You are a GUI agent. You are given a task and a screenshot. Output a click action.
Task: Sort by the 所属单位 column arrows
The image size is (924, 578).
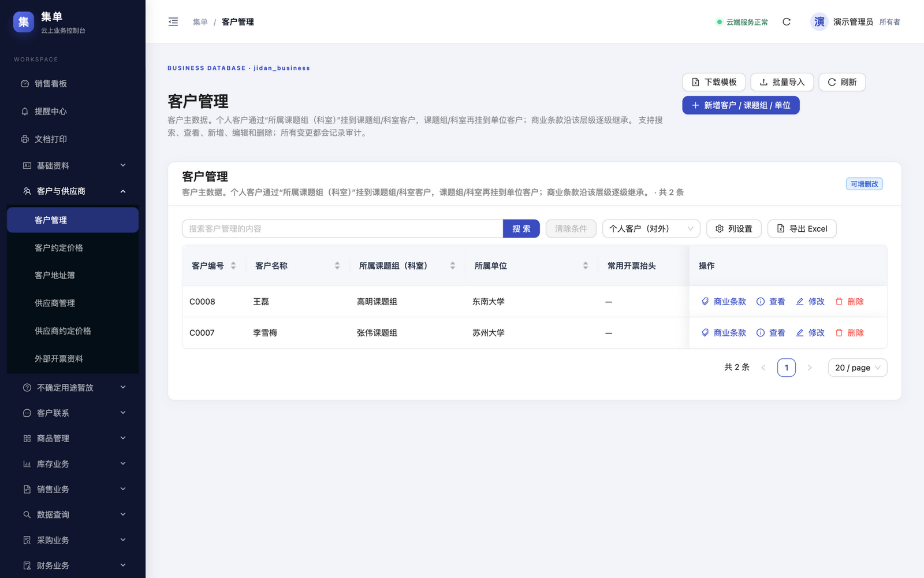coord(586,266)
